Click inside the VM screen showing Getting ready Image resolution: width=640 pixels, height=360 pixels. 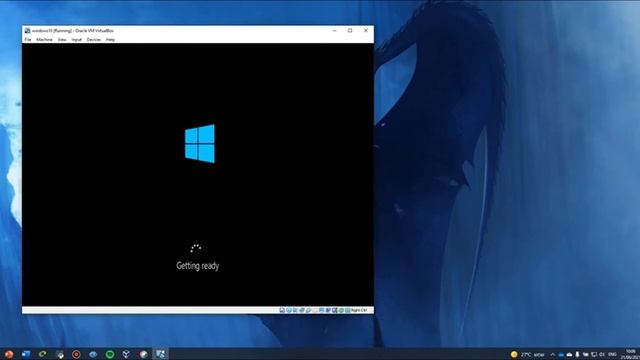198,175
